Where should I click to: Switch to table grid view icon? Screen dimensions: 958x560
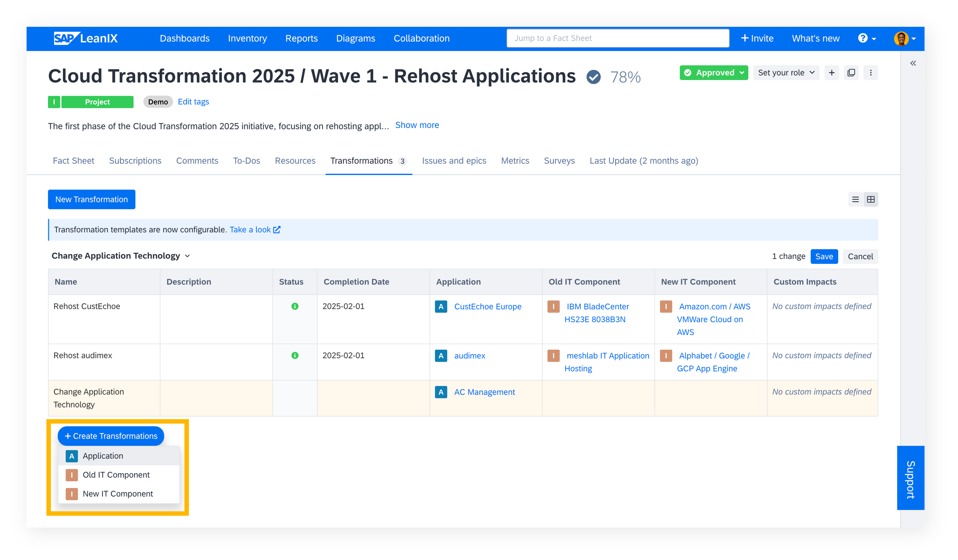[x=871, y=199]
